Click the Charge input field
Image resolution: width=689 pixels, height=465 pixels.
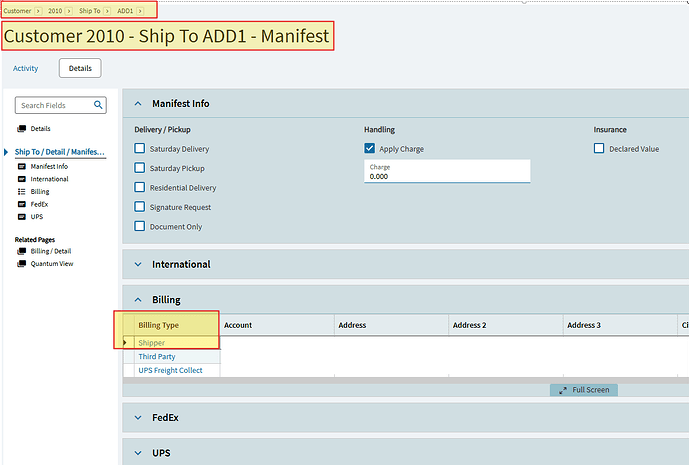[x=447, y=176]
